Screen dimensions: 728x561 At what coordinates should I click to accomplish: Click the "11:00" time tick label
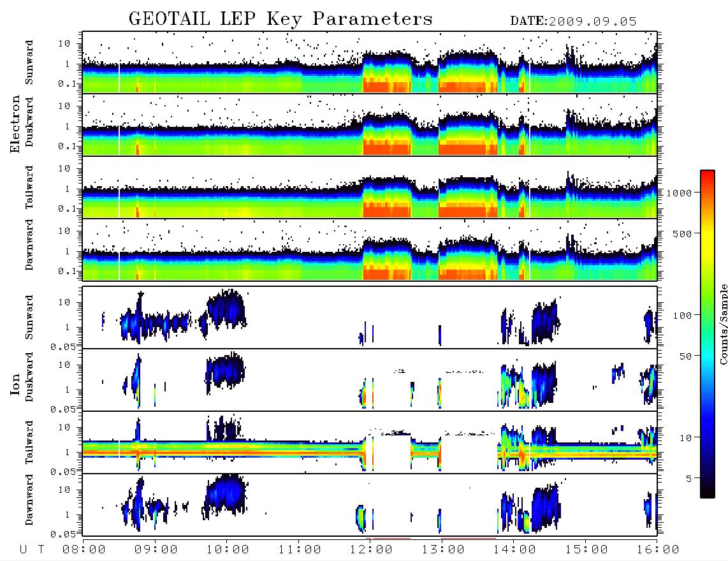pyautogui.click(x=300, y=550)
